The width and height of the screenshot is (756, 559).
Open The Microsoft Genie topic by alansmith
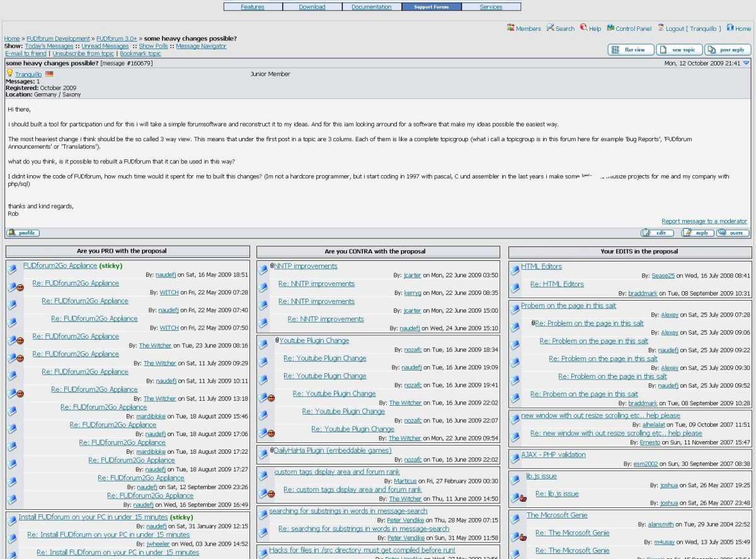557,515
